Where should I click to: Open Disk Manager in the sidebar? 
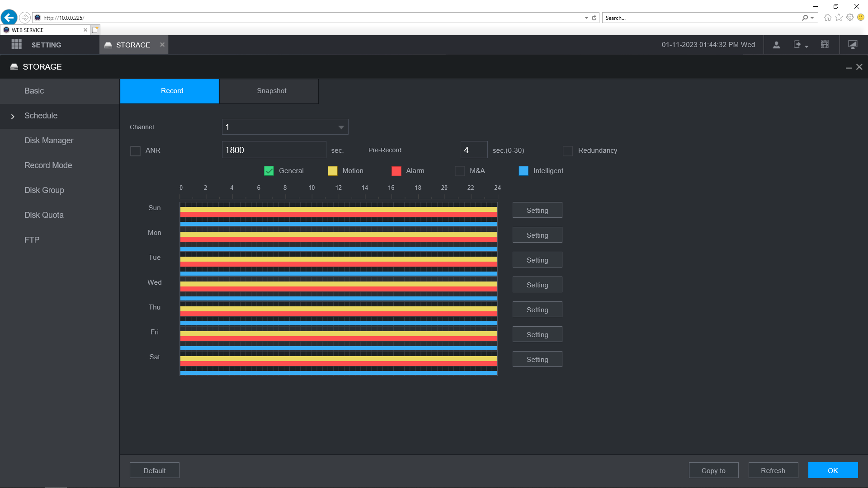pyautogui.click(x=60, y=141)
